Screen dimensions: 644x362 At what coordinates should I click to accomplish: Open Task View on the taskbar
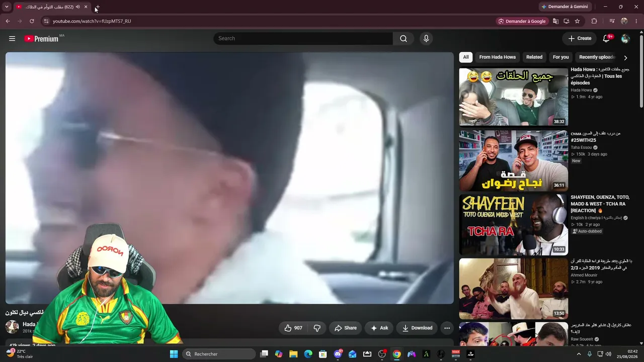pyautogui.click(x=264, y=354)
